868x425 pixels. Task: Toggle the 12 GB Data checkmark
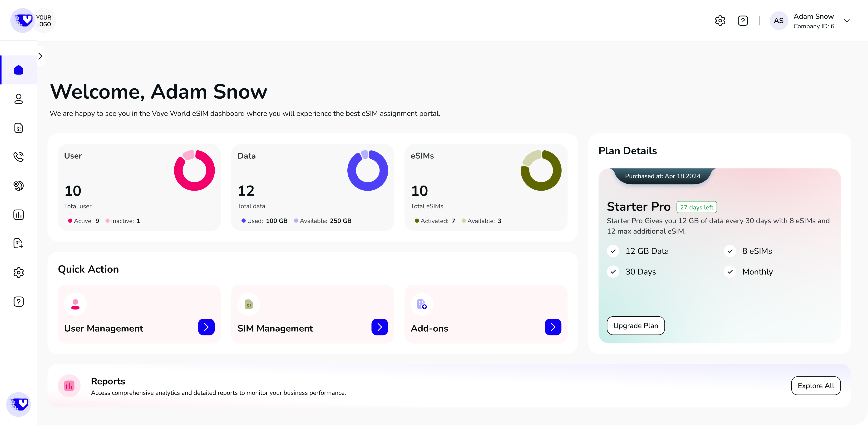pyautogui.click(x=613, y=251)
